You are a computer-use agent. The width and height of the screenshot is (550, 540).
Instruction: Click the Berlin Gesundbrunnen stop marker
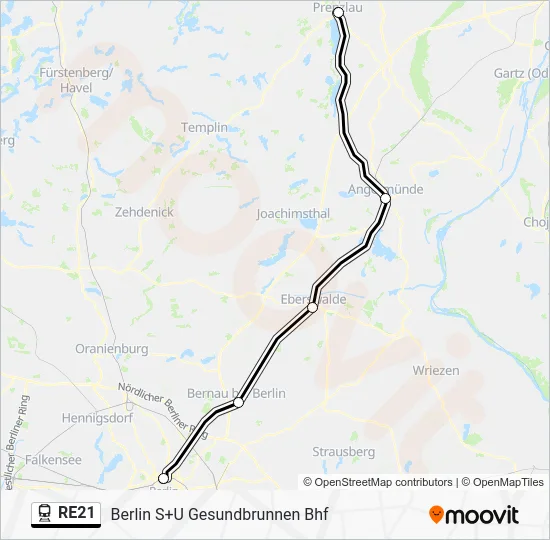(163, 478)
